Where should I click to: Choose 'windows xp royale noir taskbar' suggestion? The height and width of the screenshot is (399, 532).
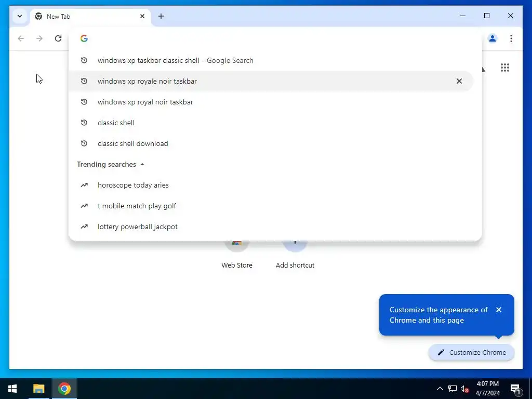(271, 81)
